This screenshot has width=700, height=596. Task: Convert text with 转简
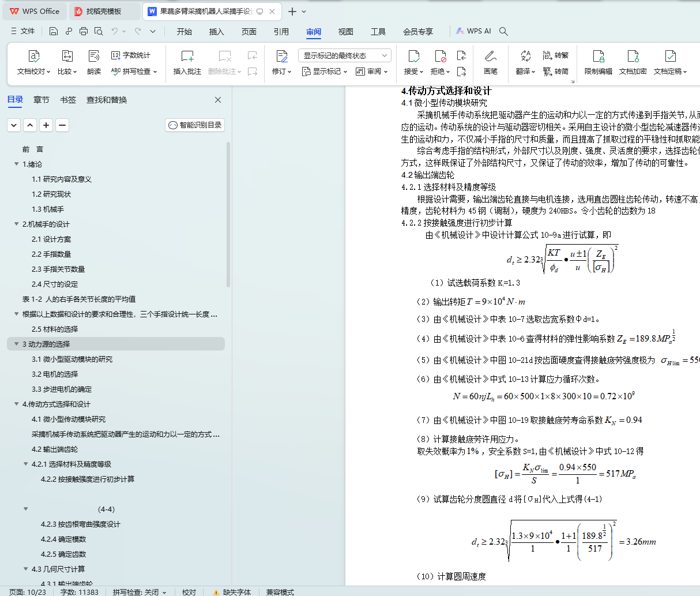[x=556, y=72]
